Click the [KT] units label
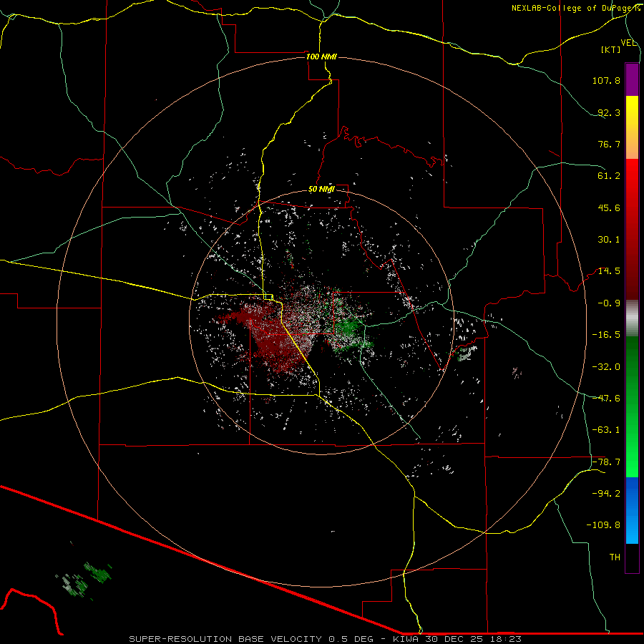Viewport: 644px width, 644px height. [610, 49]
